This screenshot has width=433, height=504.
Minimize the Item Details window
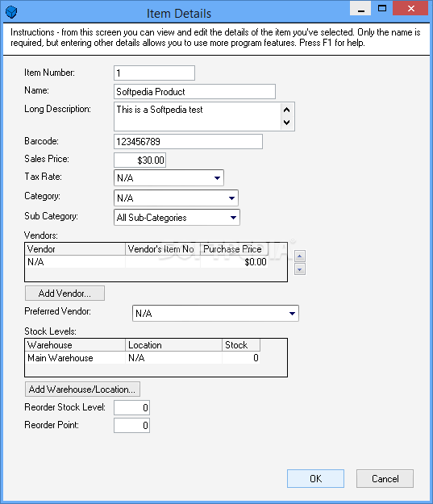pos(360,8)
